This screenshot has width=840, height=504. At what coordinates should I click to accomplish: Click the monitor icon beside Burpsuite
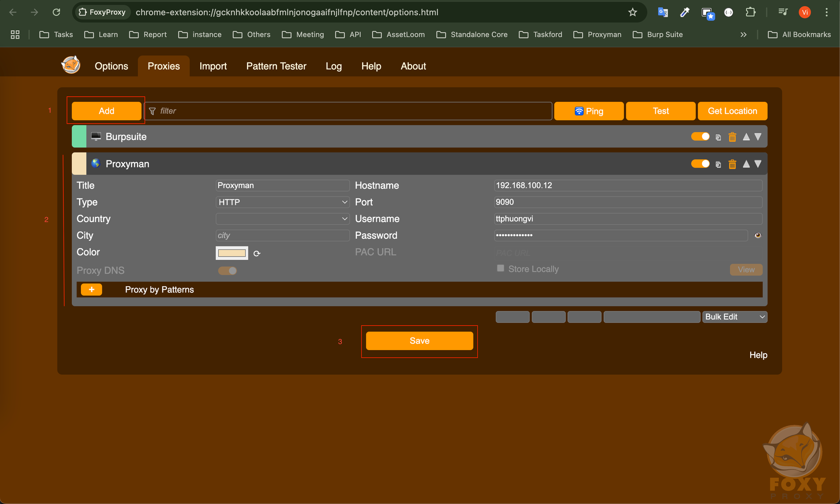tap(96, 136)
